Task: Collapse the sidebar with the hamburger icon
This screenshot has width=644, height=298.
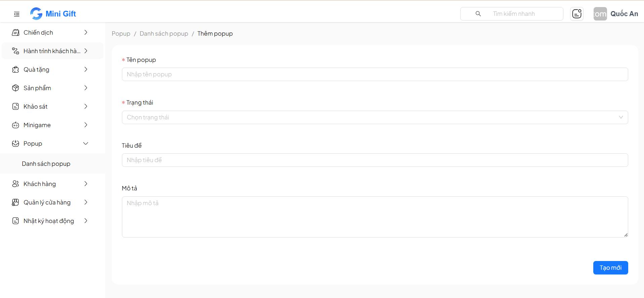Action: point(16,14)
